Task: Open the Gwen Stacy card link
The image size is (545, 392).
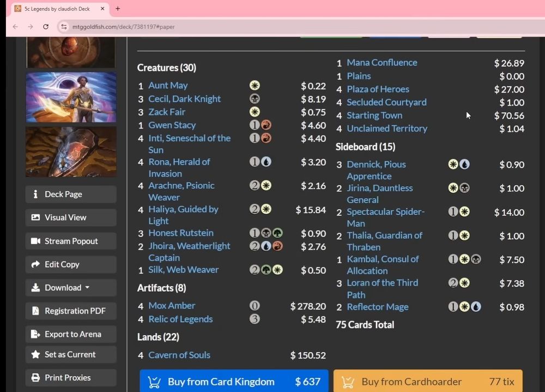Action: (172, 125)
